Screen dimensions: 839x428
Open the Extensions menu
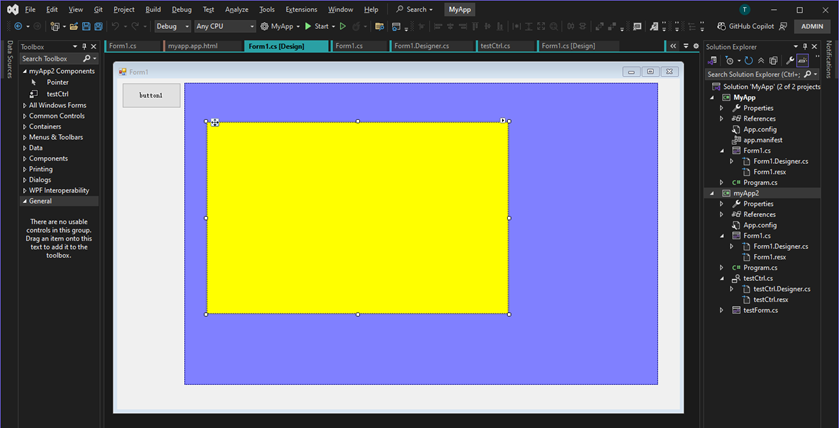coord(301,10)
